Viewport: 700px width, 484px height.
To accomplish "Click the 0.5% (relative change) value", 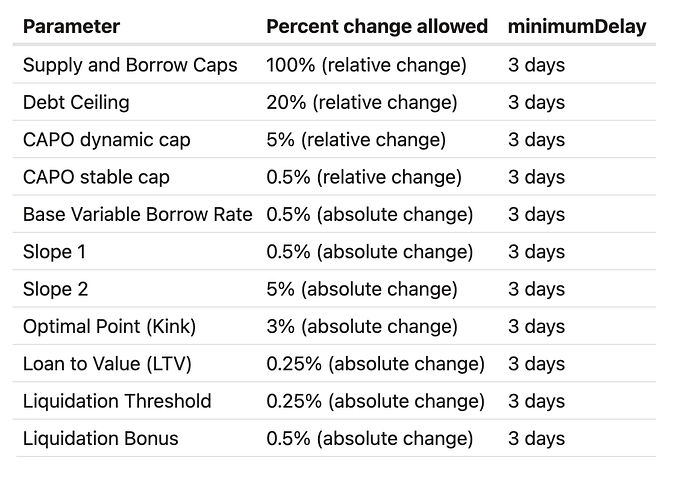I will click(x=364, y=177).
